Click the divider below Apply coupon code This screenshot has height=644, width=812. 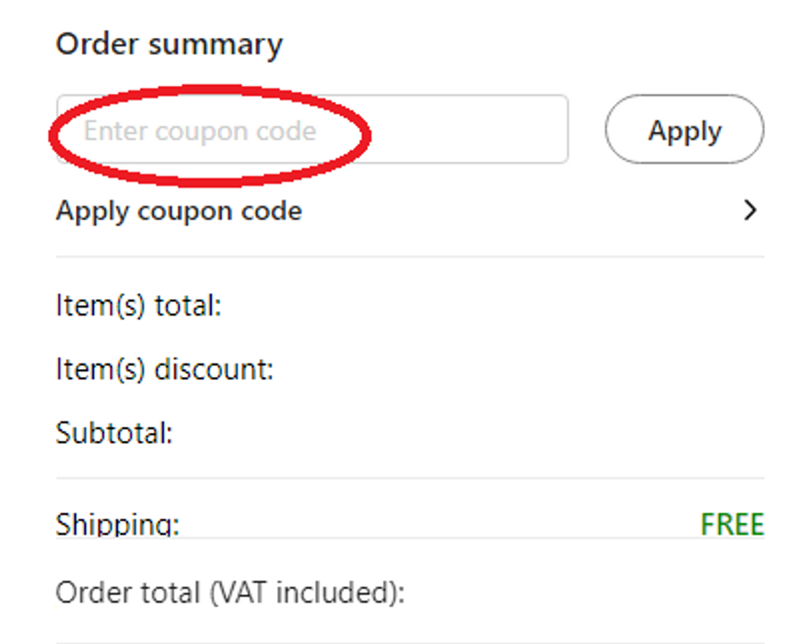click(x=410, y=256)
